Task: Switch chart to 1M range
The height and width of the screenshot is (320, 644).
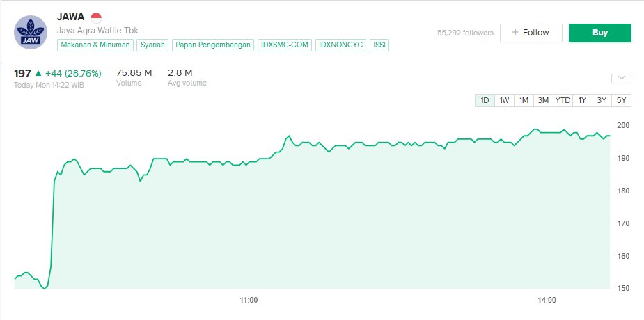Action: pos(524,100)
